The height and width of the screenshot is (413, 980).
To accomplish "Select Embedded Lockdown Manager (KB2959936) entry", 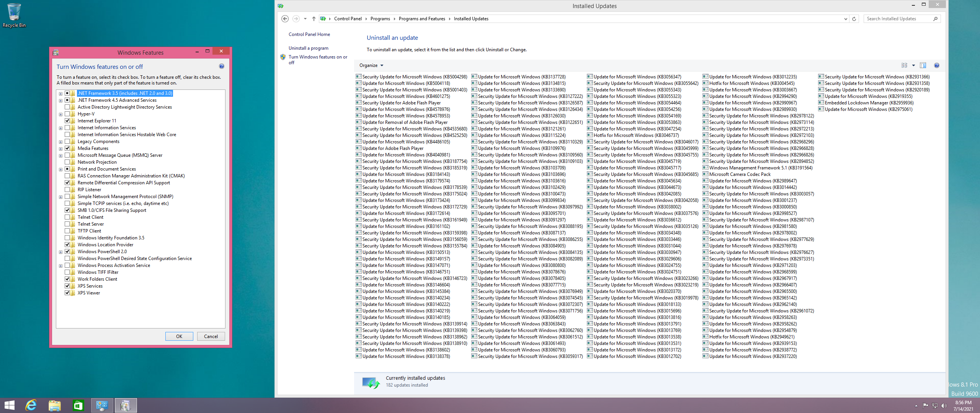I will [x=866, y=103].
